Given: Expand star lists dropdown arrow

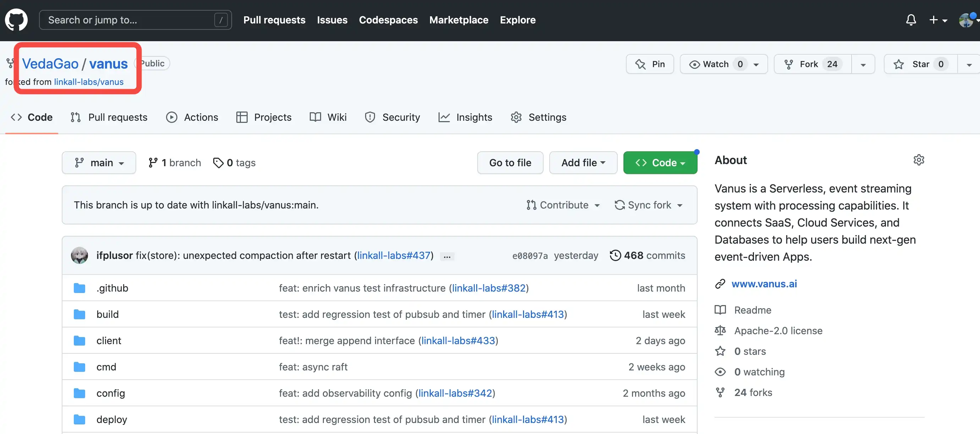Looking at the screenshot, I should tap(969, 64).
